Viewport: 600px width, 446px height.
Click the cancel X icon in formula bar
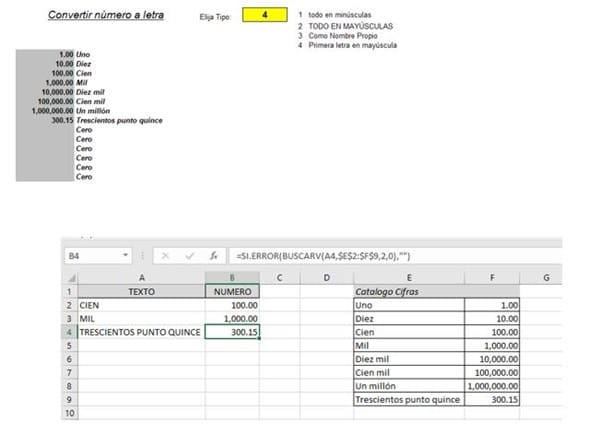(x=165, y=256)
